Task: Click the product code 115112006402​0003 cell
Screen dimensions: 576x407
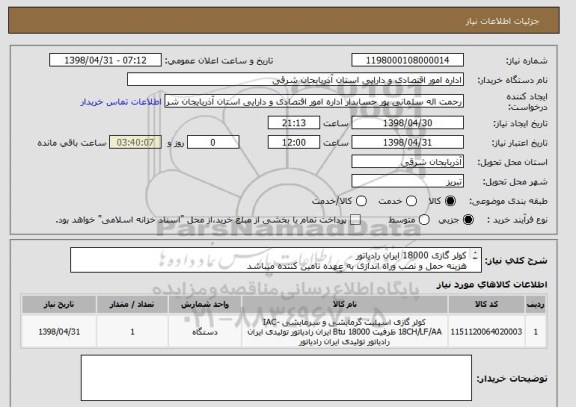Action: tap(486, 332)
